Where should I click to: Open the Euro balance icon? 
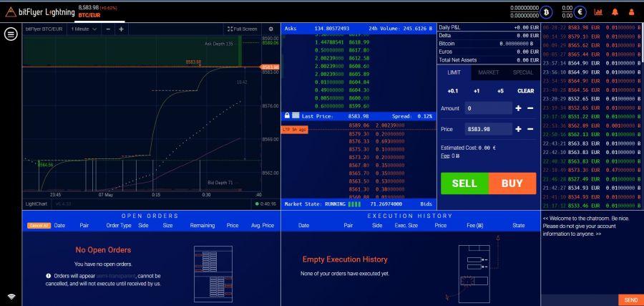point(580,12)
